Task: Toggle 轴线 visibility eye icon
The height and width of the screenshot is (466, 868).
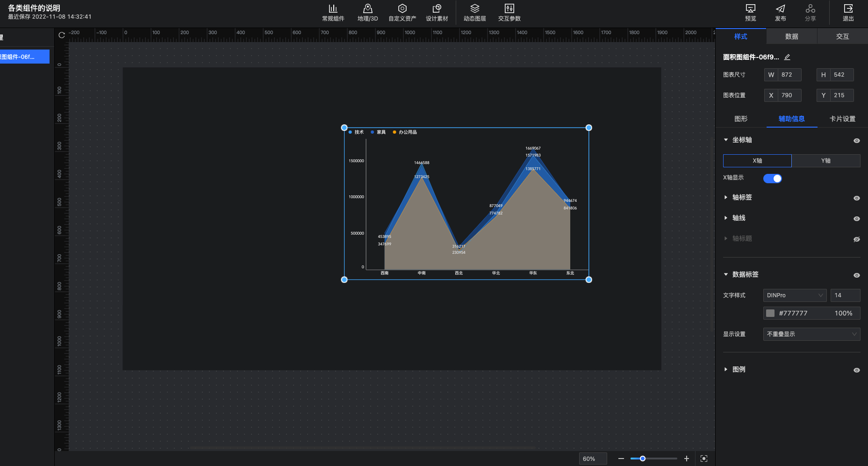Action: pyautogui.click(x=856, y=218)
